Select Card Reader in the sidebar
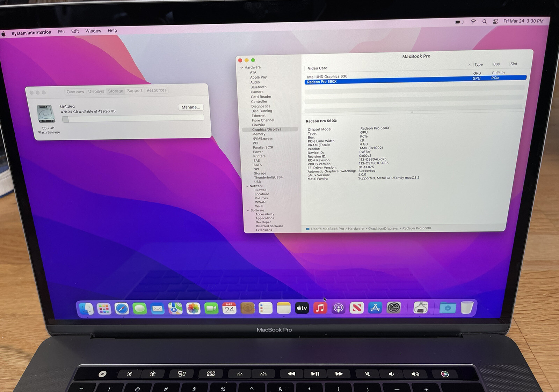The image size is (559, 392). 261,97
